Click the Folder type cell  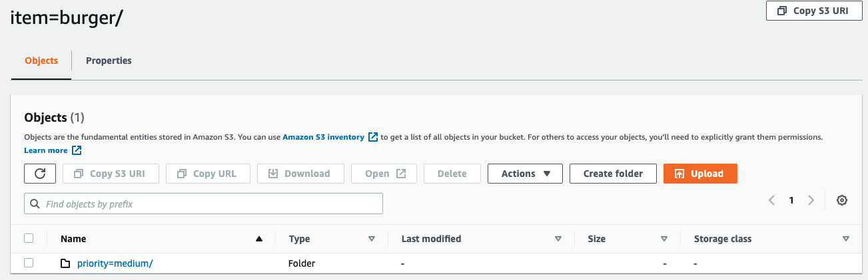pyautogui.click(x=302, y=263)
